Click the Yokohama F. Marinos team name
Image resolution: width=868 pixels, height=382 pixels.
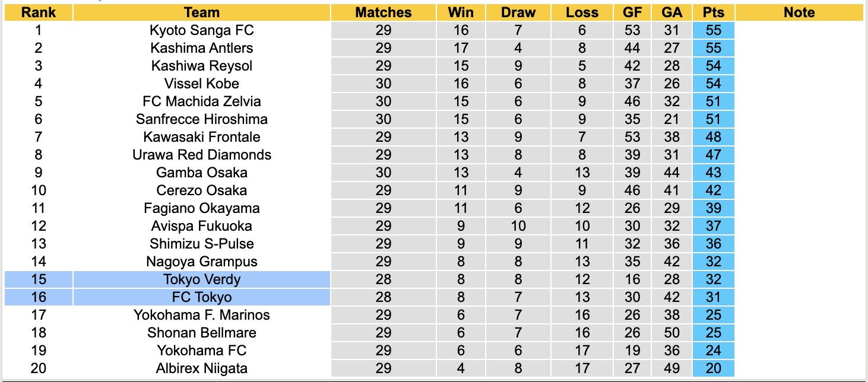click(201, 315)
